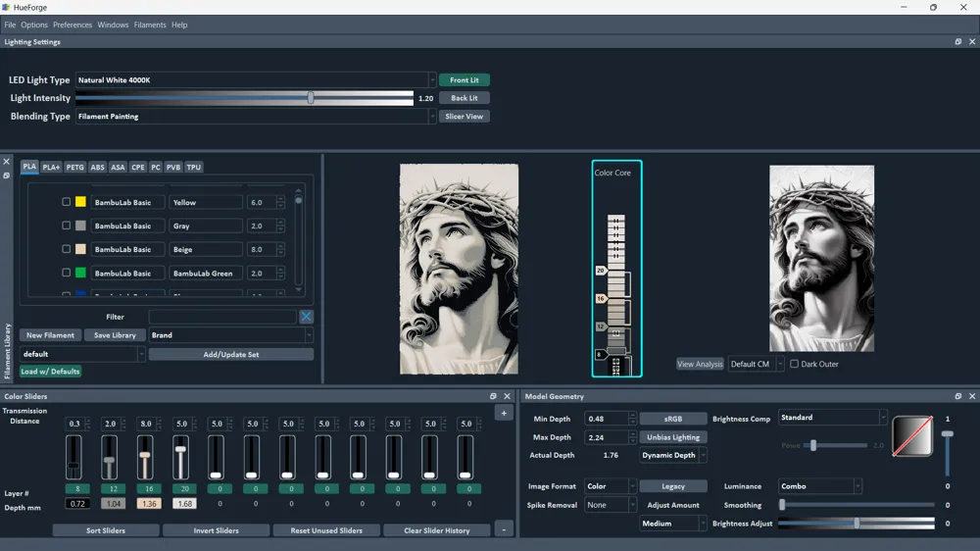Close the Lighting Settings panel
This screenshot has width=980, height=551.
tap(972, 42)
